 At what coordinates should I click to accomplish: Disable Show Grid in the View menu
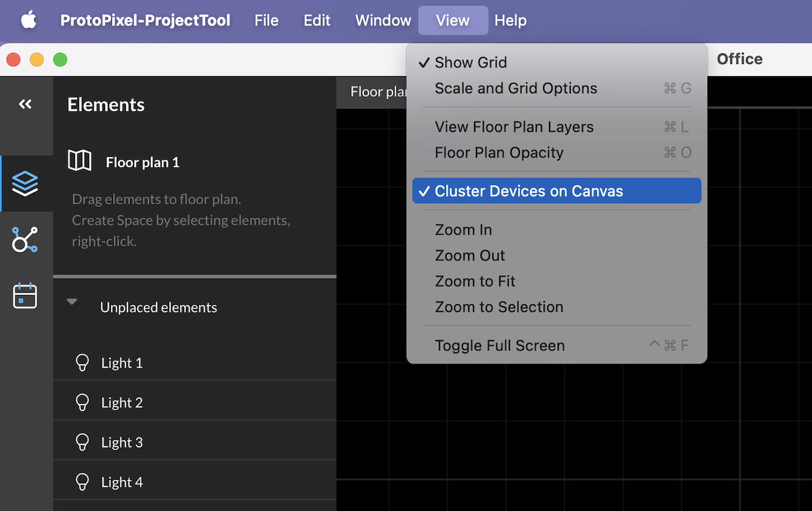pyautogui.click(x=471, y=62)
